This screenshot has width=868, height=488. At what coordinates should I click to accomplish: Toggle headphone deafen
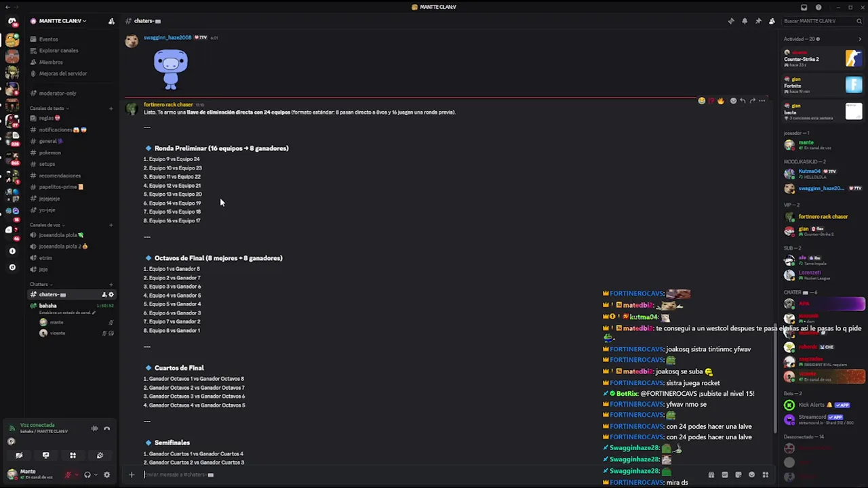(x=87, y=474)
